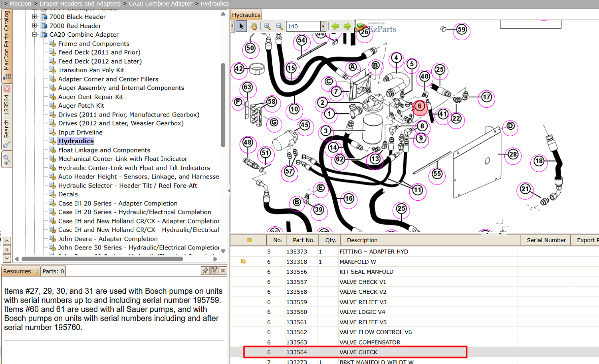The image size is (599, 364).
Task: Go to previous diagram with green left arrow
Action: point(335,26)
